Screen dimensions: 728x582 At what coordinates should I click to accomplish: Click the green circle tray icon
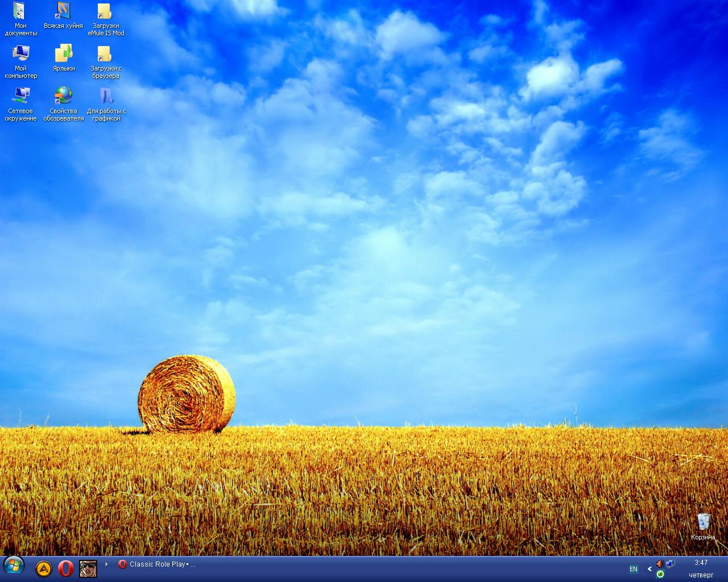click(660, 574)
